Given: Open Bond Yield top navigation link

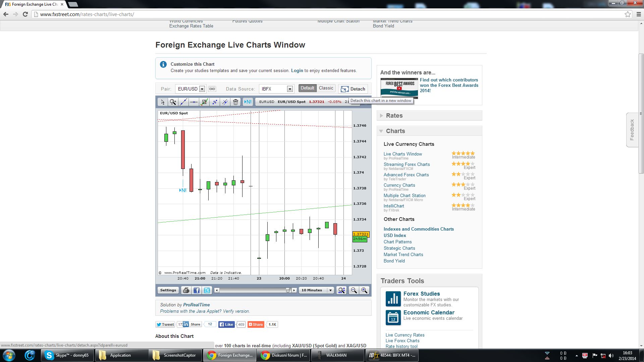Looking at the screenshot, I should [x=383, y=26].
